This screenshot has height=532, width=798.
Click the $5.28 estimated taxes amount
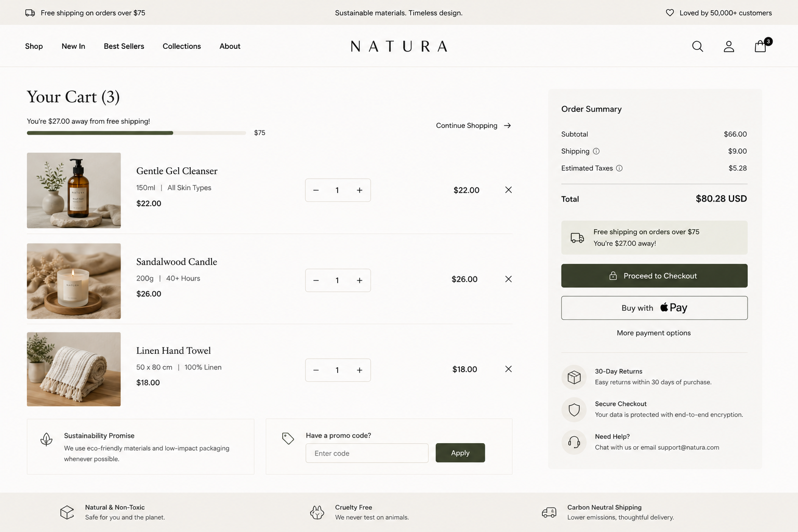click(x=738, y=168)
